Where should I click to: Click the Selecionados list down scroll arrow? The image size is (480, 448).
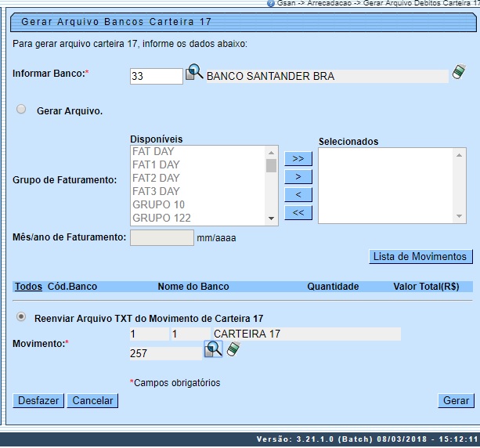(460, 216)
